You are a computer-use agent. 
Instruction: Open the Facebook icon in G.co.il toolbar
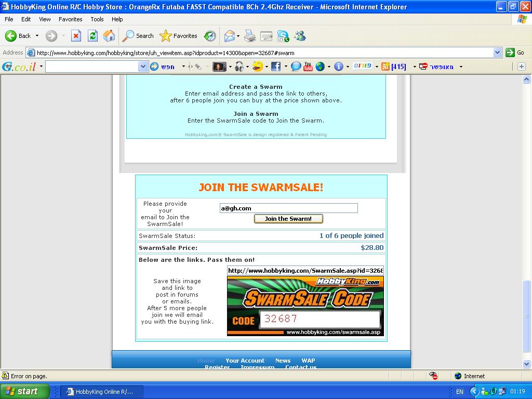click(x=276, y=66)
